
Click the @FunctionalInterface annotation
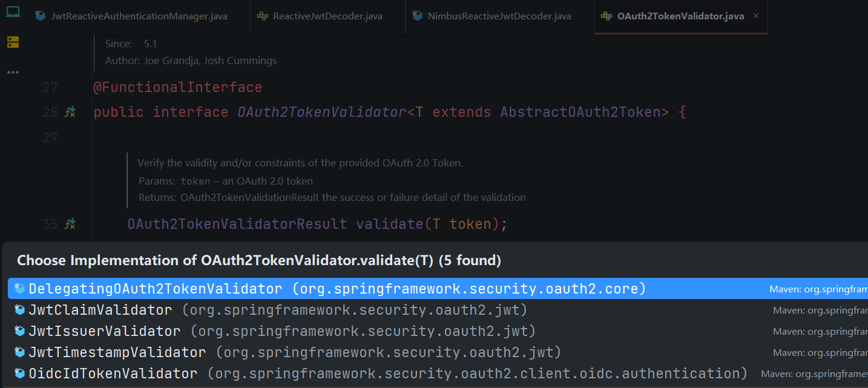click(x=177, y=87)
